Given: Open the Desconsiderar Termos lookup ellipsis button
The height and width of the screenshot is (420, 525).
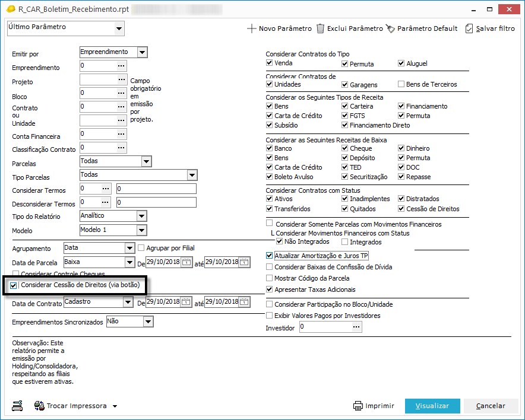Looking at the screenshot, I should point(105,202).
